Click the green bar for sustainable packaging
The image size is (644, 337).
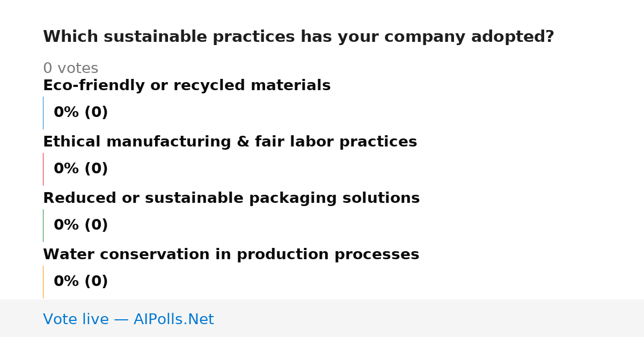(43, 225)
